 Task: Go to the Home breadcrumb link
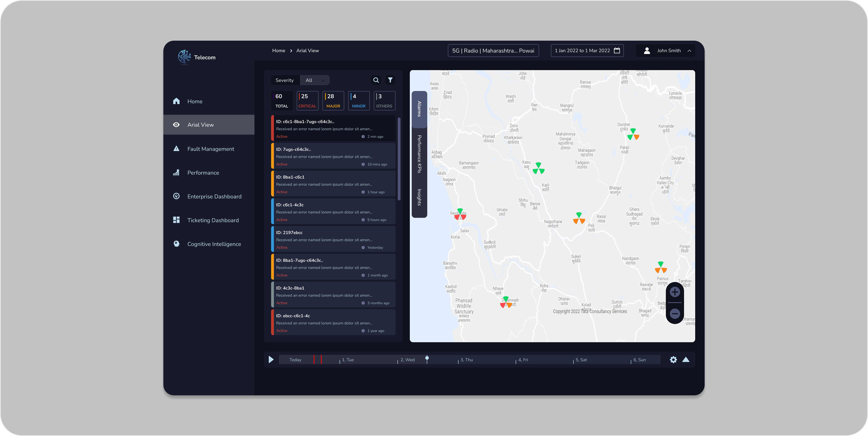(278, 50)
